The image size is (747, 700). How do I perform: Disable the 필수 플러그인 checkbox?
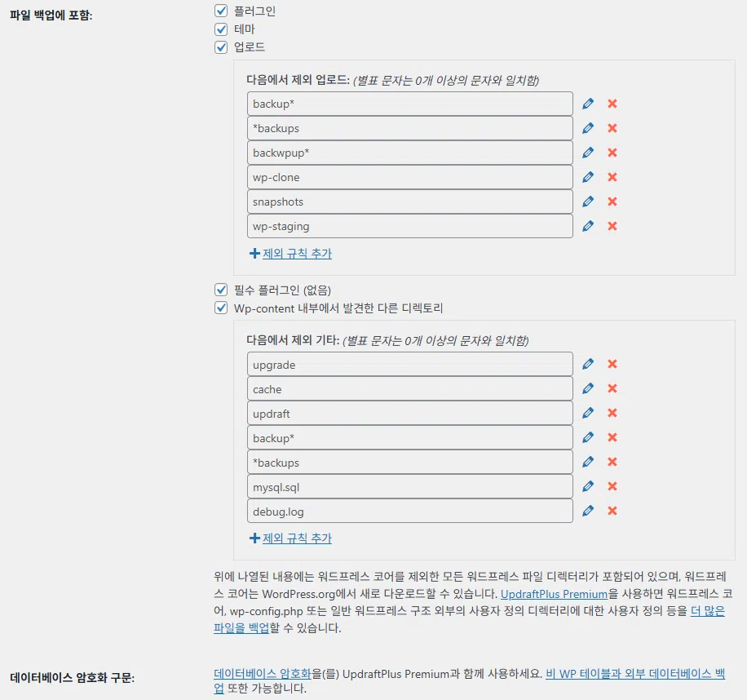click(x=220, y=290)
